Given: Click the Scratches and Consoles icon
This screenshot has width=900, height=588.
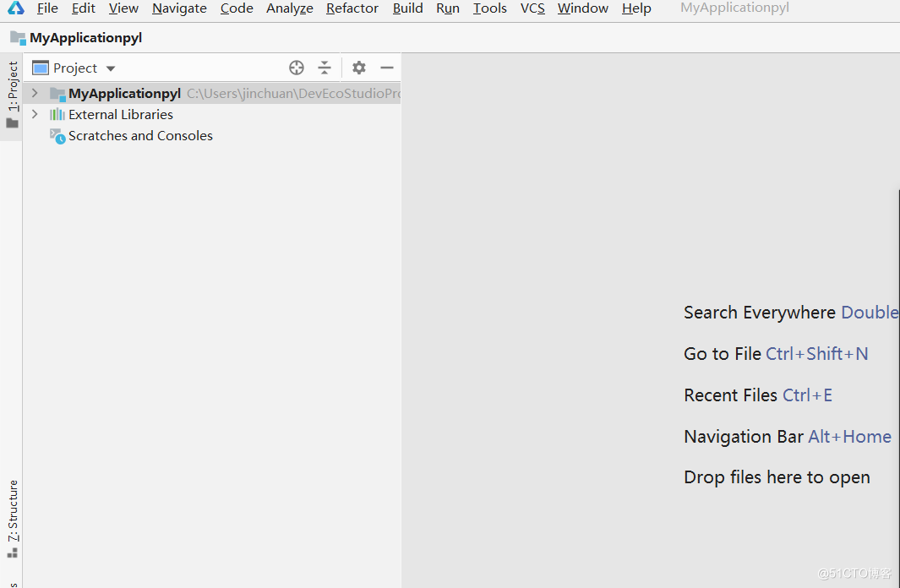Looking at the screenshot, I should click(57, 136).
